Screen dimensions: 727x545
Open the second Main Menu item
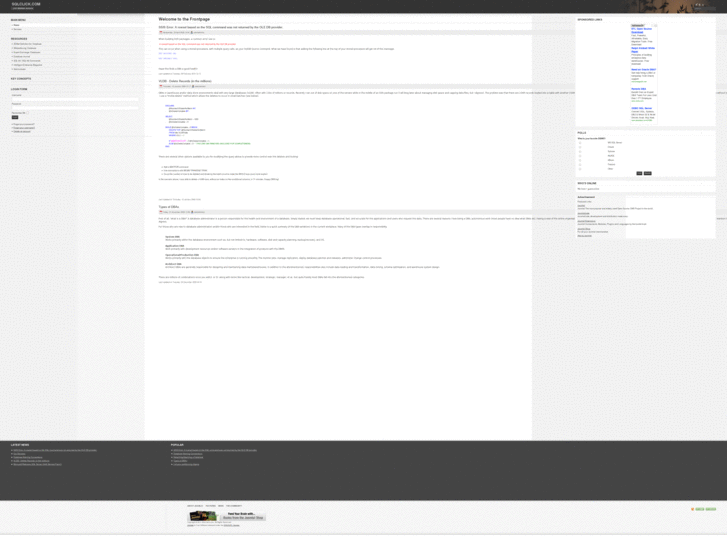tap(18, 29)
